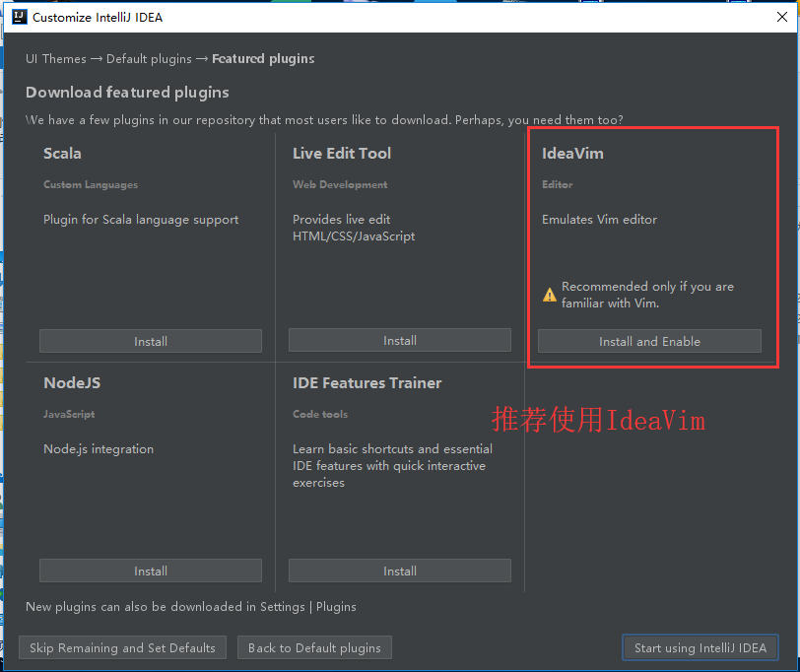Click the IDE Features Trainer title

tap(367, 382)
